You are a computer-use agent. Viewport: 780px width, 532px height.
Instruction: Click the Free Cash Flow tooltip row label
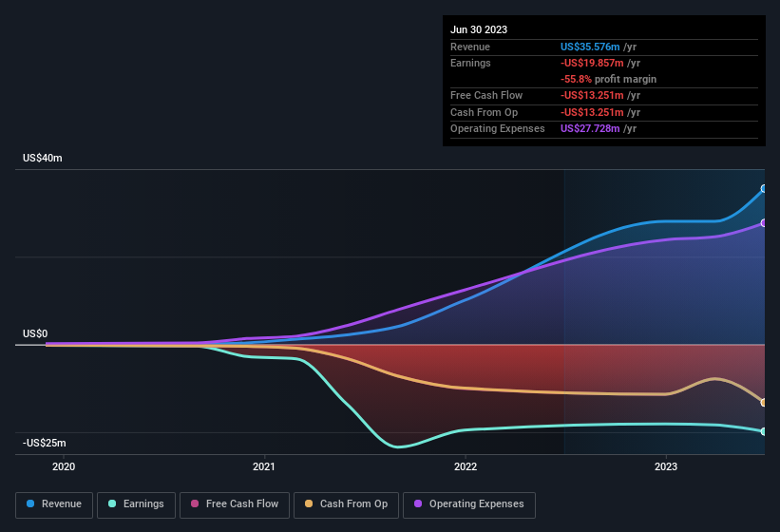pyautogui.click(x=486, y=95)
